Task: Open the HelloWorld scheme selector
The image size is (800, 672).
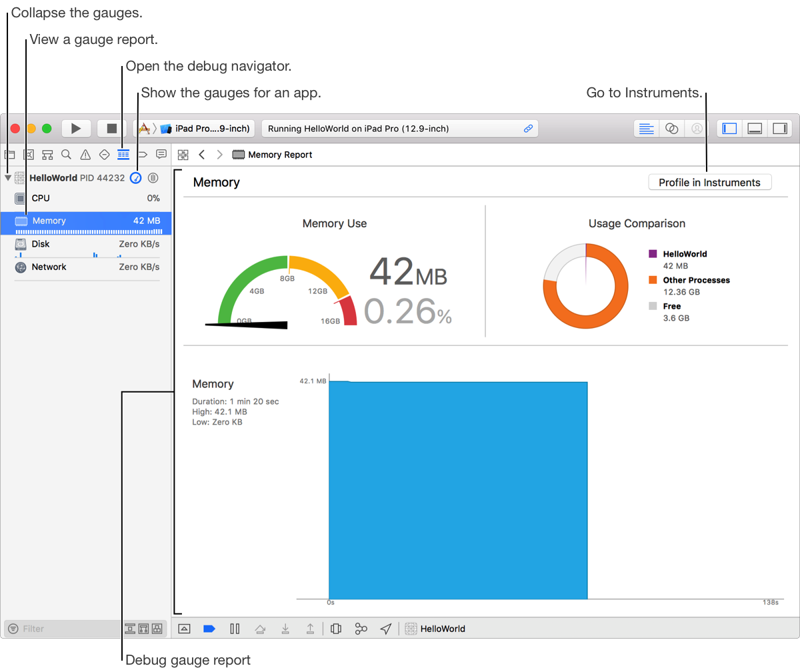Action: pos(144,128)
